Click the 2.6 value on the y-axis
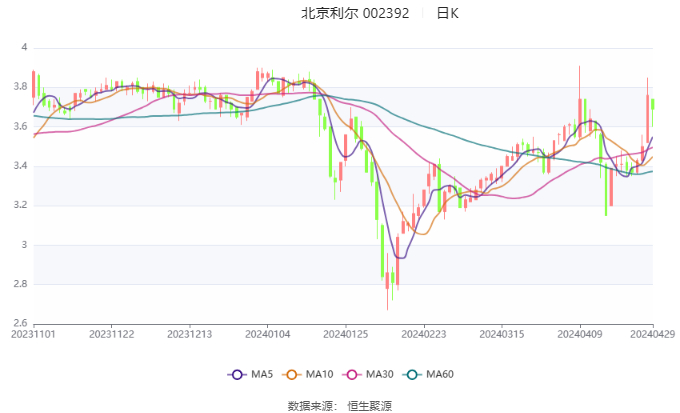This screenshot has width=680, height=413. 18,323
